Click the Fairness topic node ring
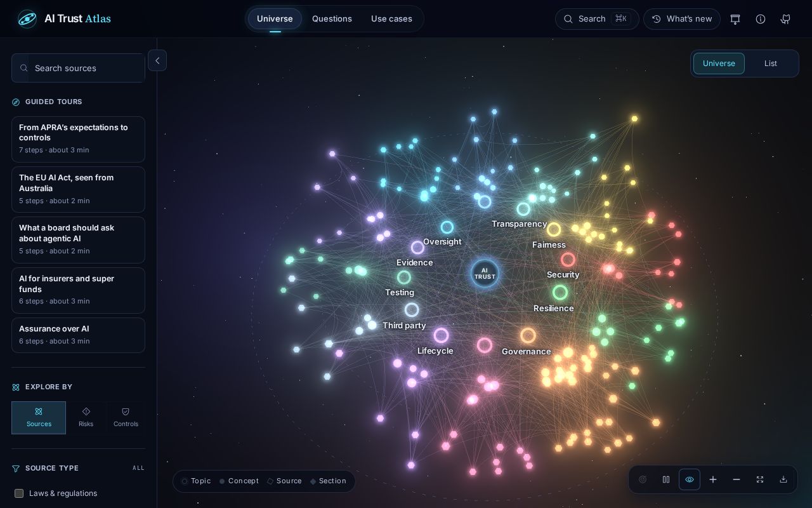Viewport: 812px width, 508px height. click(554, 230)
